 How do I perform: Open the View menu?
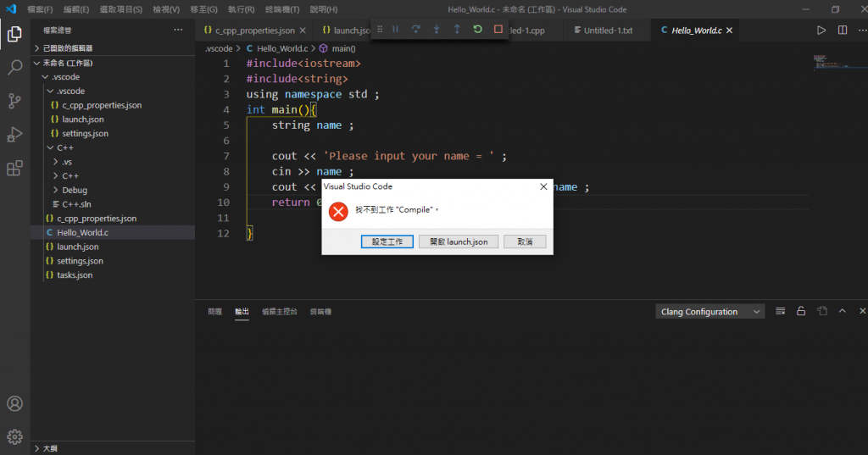166,9
